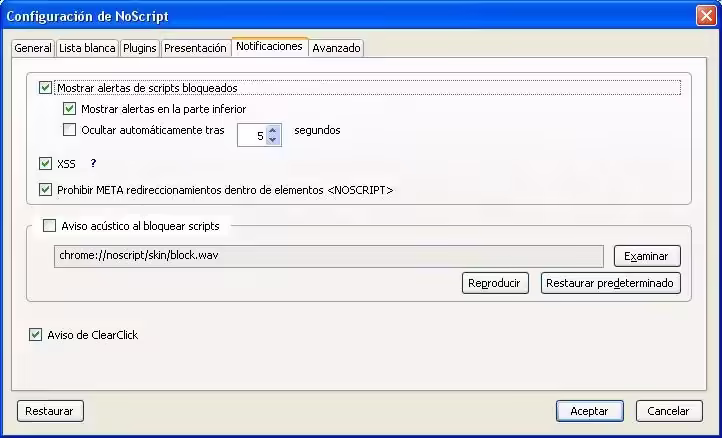
Task: Open the XSS help question mark
Action: coord(93,163)
